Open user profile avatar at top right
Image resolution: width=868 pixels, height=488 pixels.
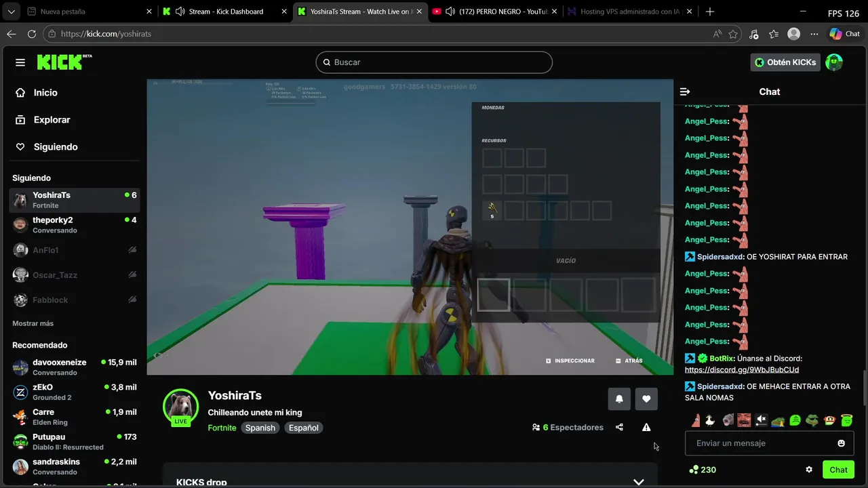point(834,62)
